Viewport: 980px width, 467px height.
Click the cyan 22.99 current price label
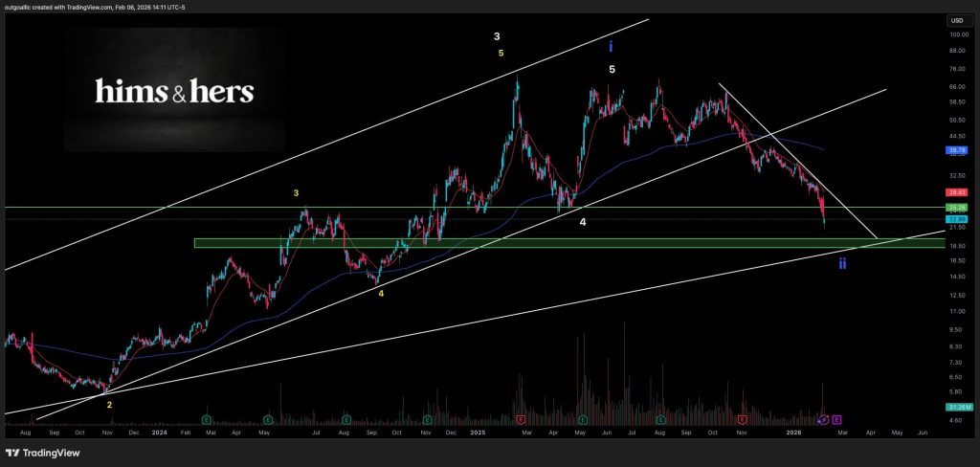[955, 220]
